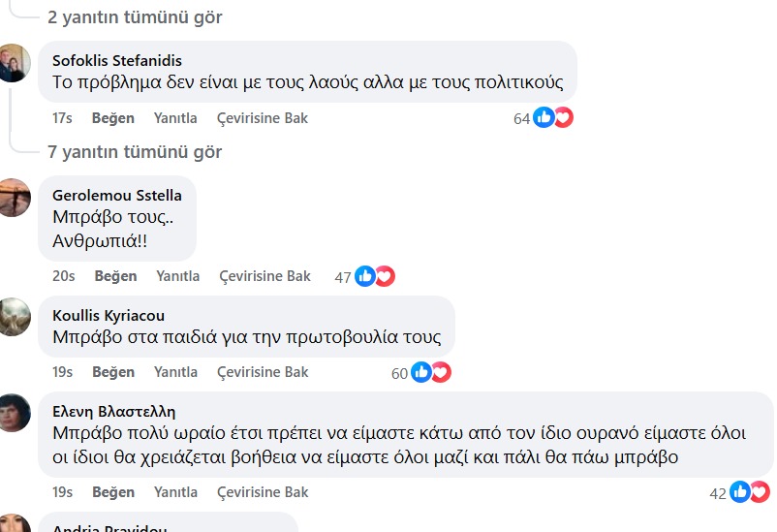The height and width of the screenshot is (532, 777).
Task: Open Gerolemou Sstella profile picture
Action: coord(14,197)
